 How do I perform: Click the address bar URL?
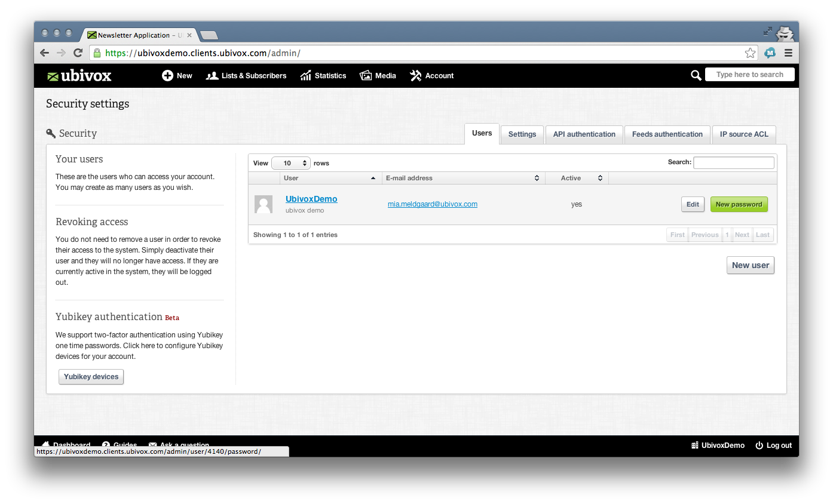pos(203,53)
